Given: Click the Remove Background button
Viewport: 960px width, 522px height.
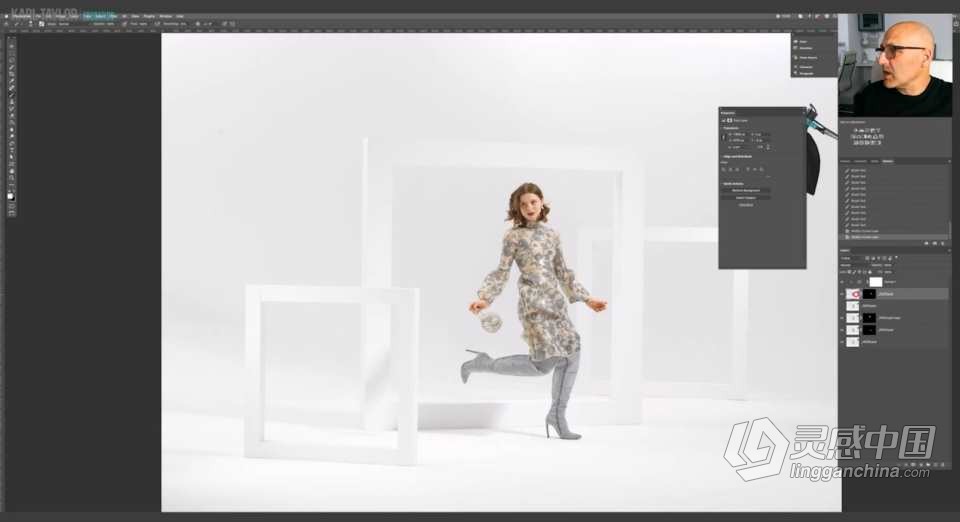Looking at the screenshot, I should click(746, 190).
